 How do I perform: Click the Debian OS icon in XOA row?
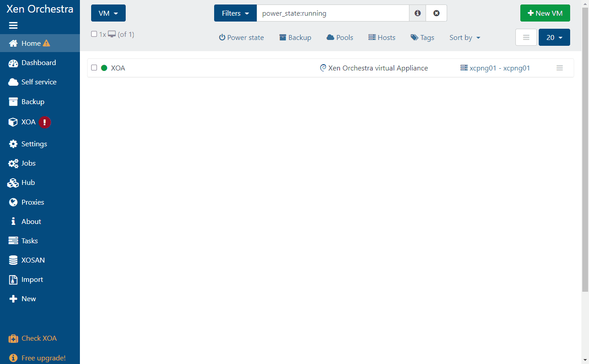[x=323, y=68]
